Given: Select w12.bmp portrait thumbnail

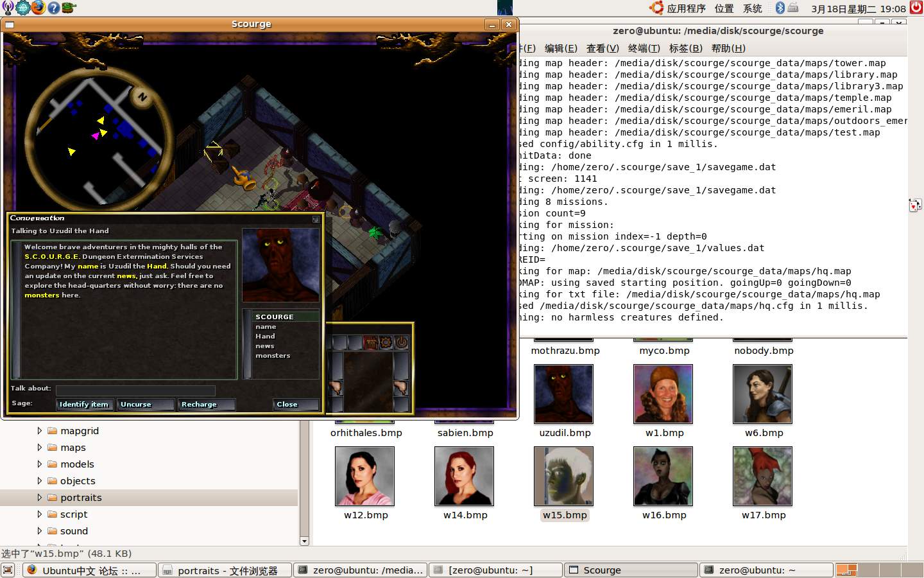Looking at the screenshot, I should pos(365,477).
